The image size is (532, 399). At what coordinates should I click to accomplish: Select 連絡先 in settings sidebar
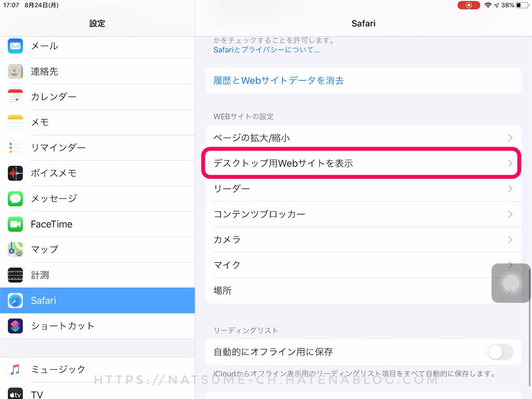[97, 71]
